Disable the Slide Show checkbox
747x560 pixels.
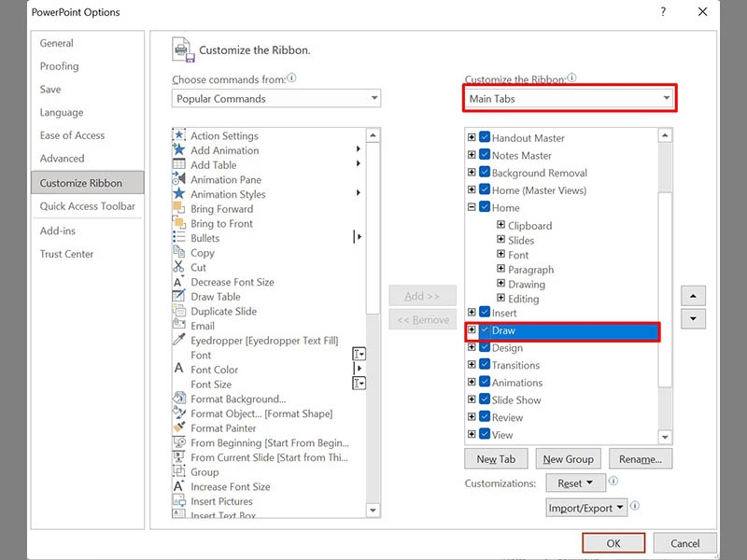pyautogui.click(x=485, y=399)
